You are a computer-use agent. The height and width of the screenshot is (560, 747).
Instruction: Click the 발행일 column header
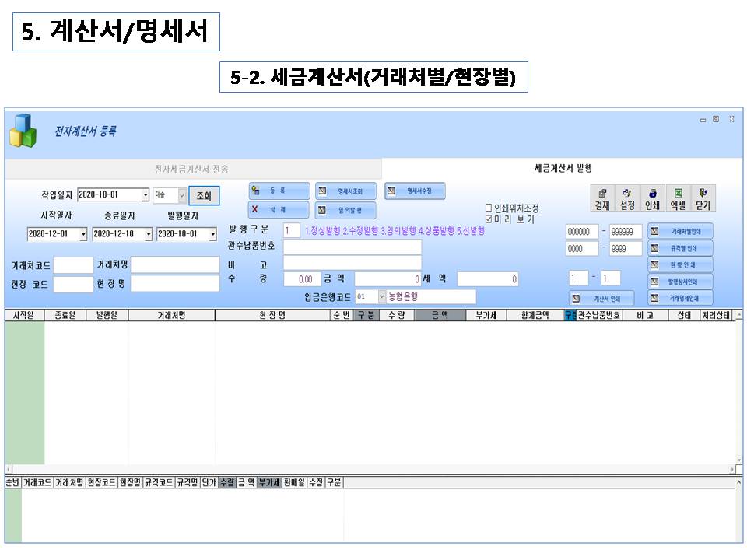(107, 315)
